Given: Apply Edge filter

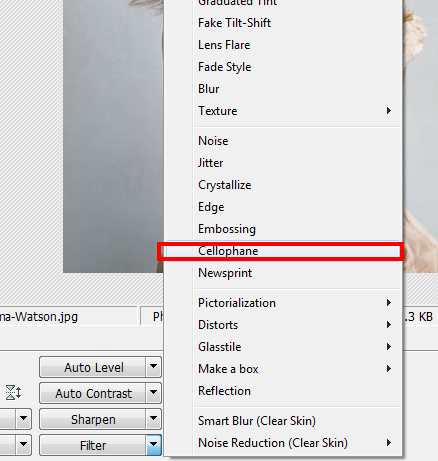Looking at the screenshot, I should coord(283,207).
